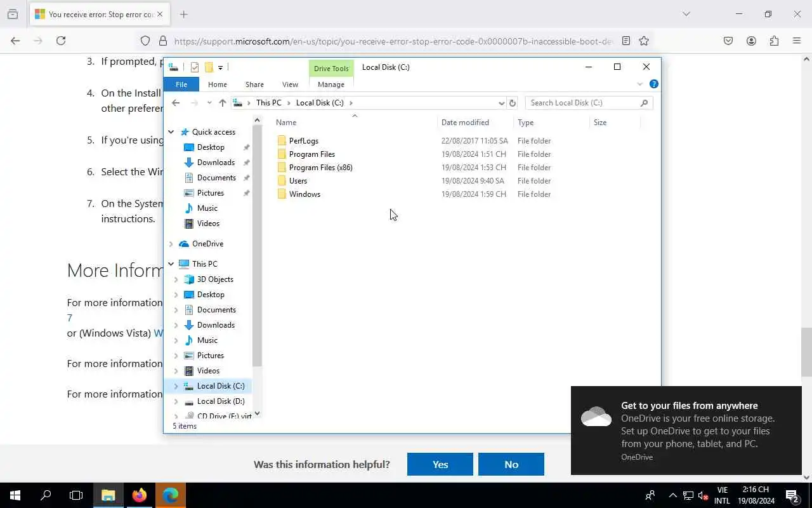812x508 pixels.
Task: Open File Explorer help
Action: pos(653,84)
